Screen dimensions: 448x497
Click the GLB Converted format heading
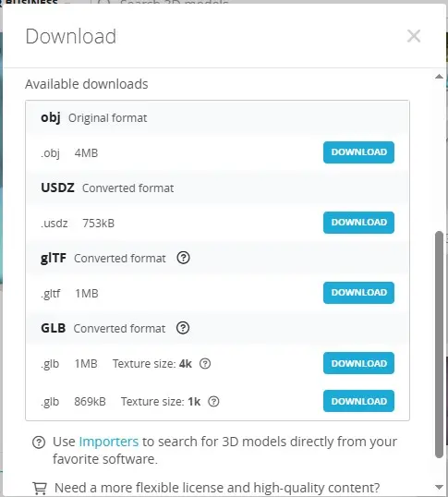coord(103,328)
